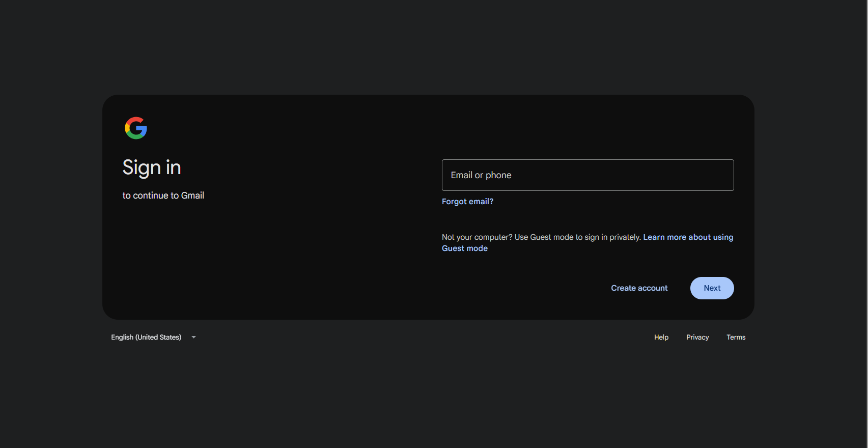This screenshot has width=868, height=448.
Task: Click the Create account button
Action: coord(639,288)
